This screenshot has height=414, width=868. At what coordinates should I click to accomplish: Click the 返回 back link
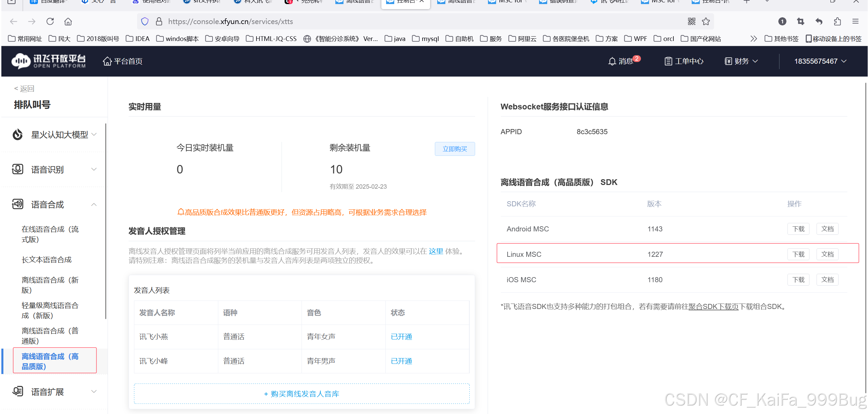pos(24,89)
